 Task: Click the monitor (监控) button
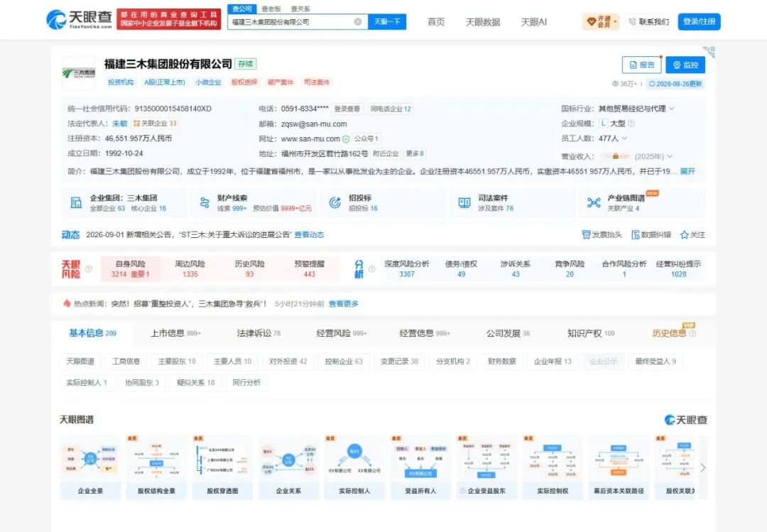(685, 65)
